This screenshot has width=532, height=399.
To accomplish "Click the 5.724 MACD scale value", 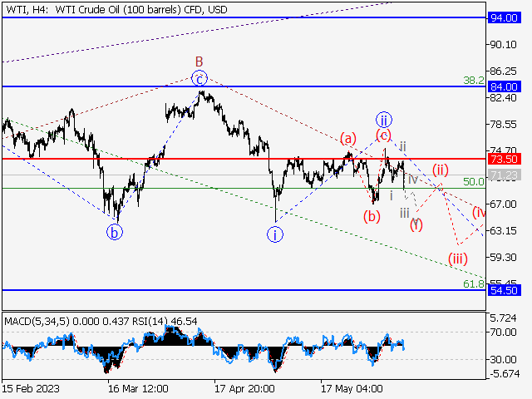I will [x=503, y=318].
